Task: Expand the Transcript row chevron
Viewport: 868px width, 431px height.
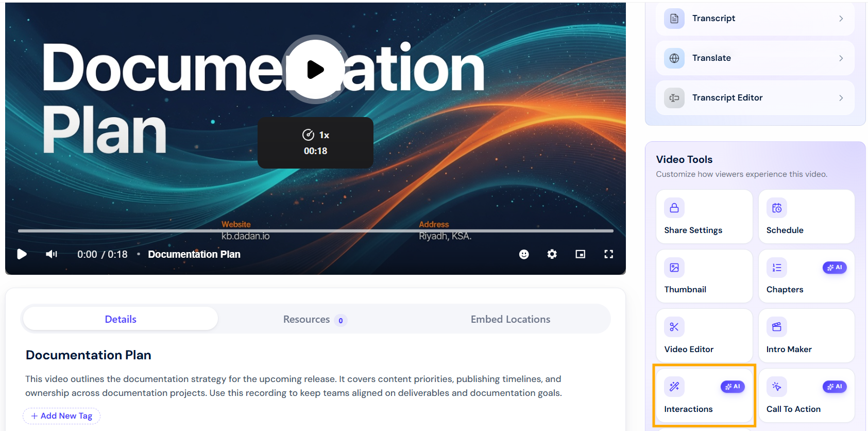Action: click(841, 19)
